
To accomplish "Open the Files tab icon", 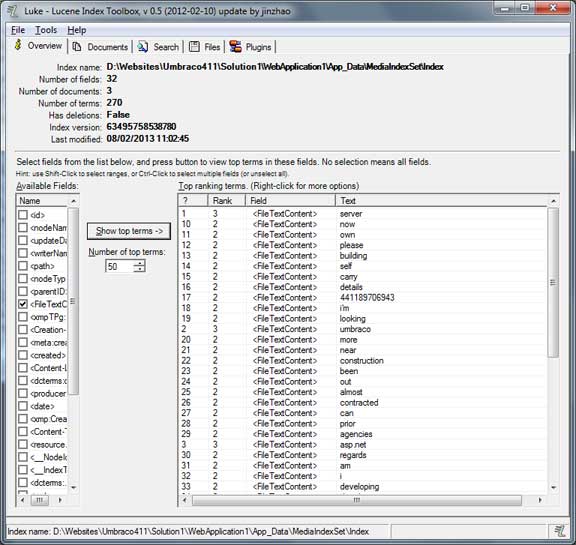I will [194, 47].
